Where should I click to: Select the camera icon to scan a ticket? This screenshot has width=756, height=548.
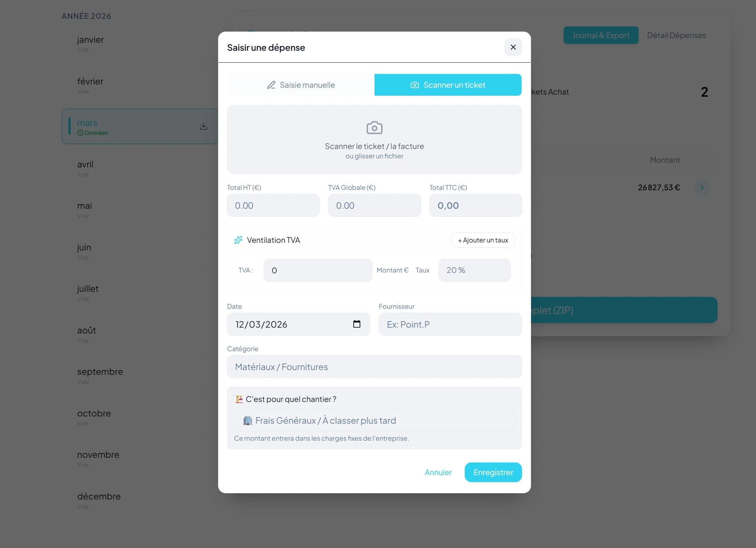pyautogui.click(x=375, y=127)
